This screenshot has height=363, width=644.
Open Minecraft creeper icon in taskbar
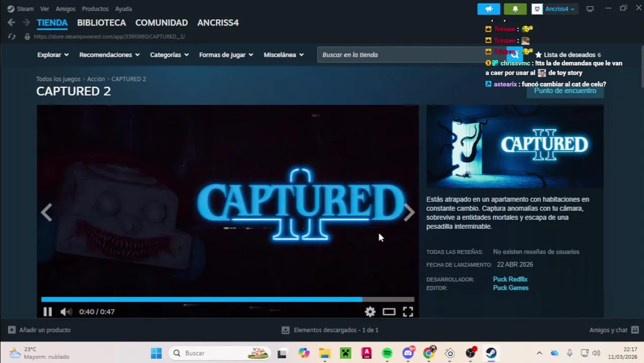click(345, 353)
